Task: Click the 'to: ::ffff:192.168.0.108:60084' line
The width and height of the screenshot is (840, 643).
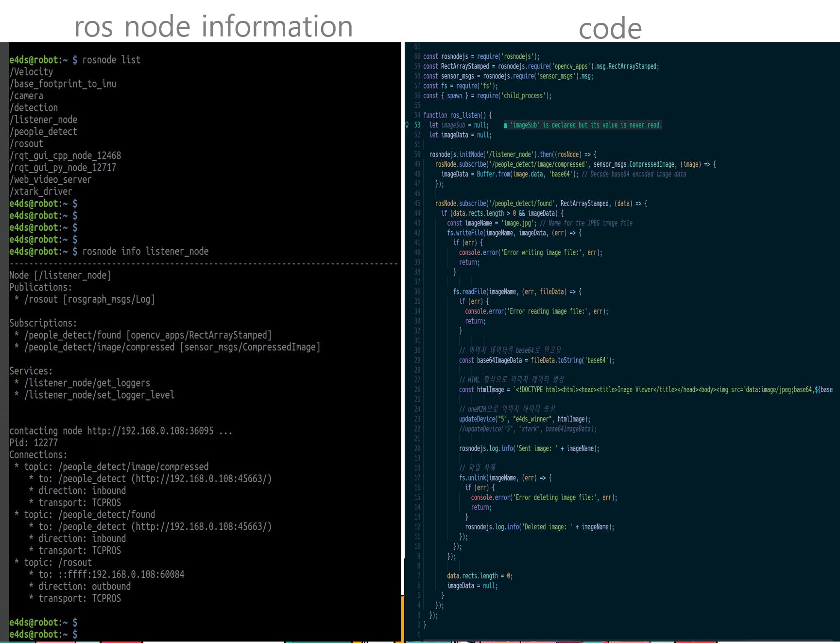Action: pos(111,574)
